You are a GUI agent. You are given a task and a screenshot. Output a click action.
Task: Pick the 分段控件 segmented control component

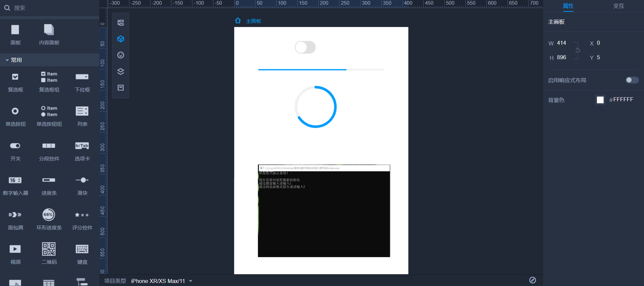coord(49,151)
